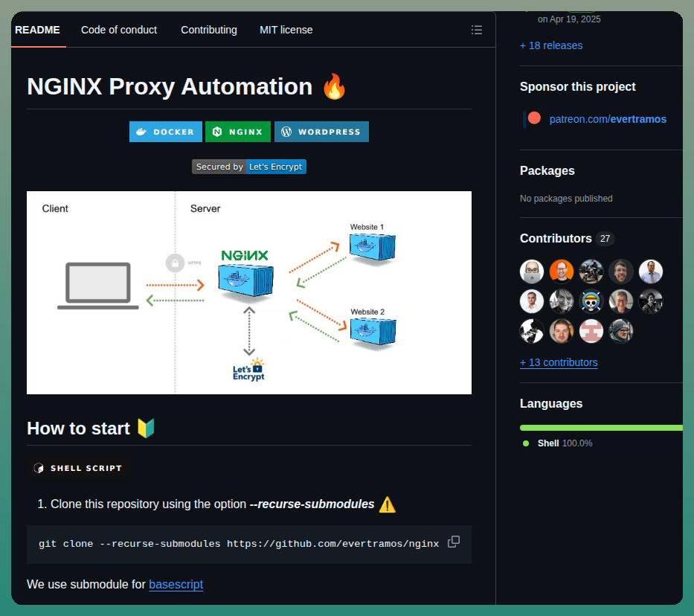
Task: Open the suit and tie contributor avatar
Action: pyautogui.click(x=651, y=272)
